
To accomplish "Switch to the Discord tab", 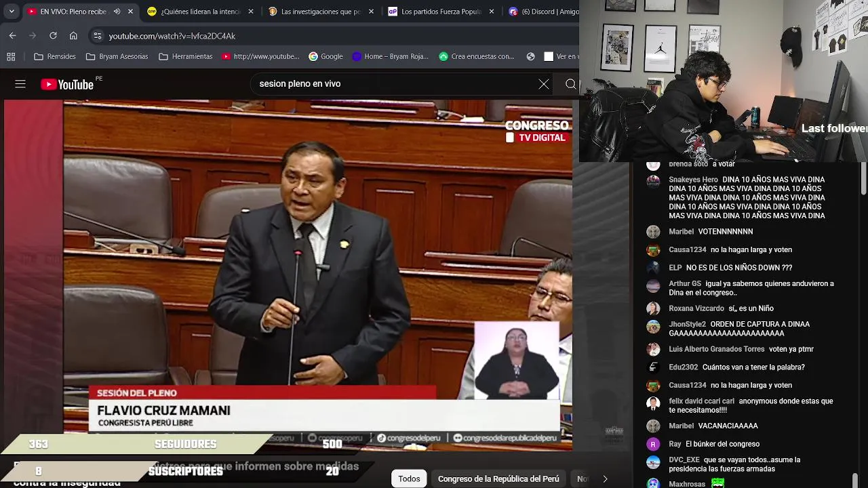I will 542,12.
